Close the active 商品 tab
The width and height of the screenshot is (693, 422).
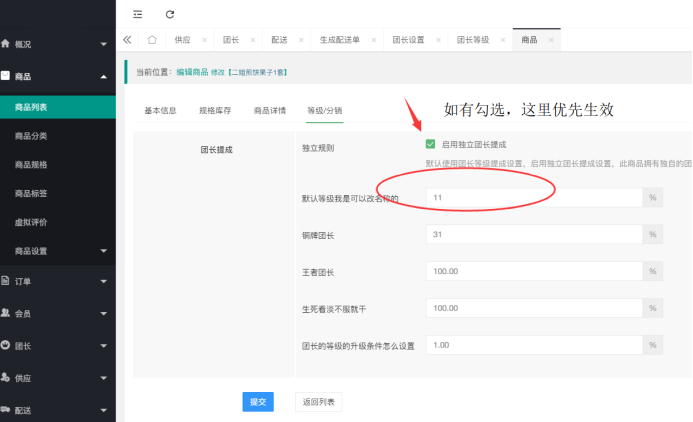click(551, 40)
